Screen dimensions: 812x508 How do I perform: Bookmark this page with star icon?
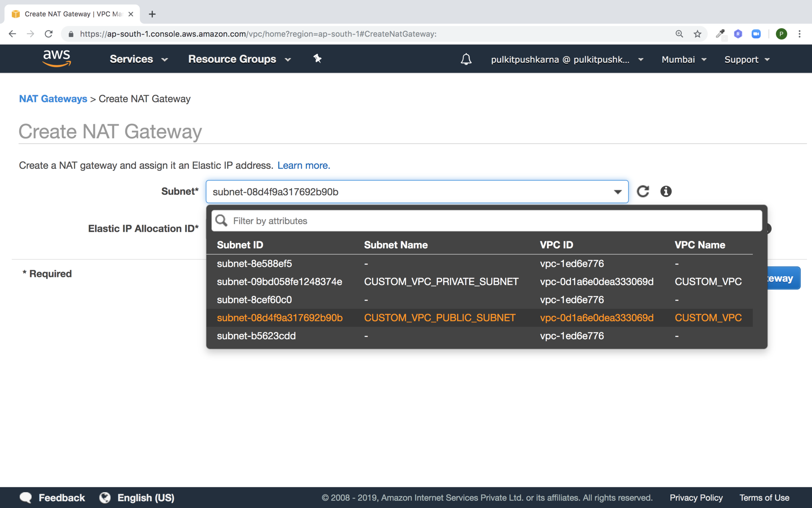[x=698, y=34]
